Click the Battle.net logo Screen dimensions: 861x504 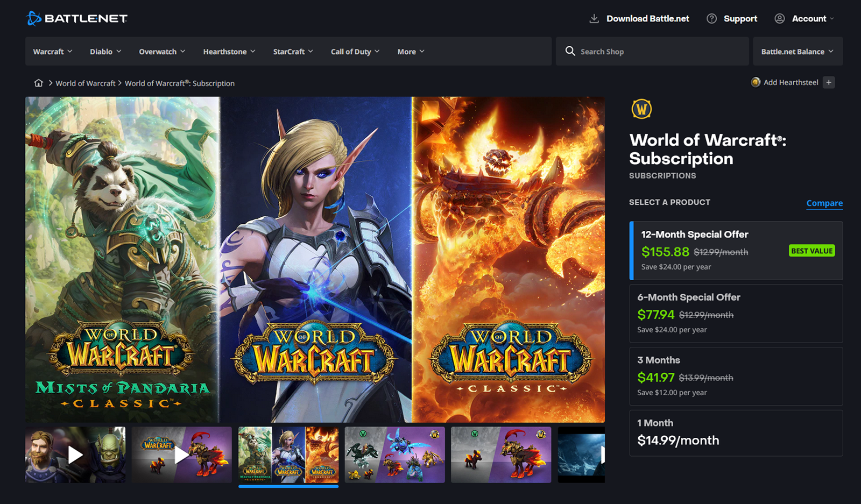pyautogui.click(x=77, y=18)
